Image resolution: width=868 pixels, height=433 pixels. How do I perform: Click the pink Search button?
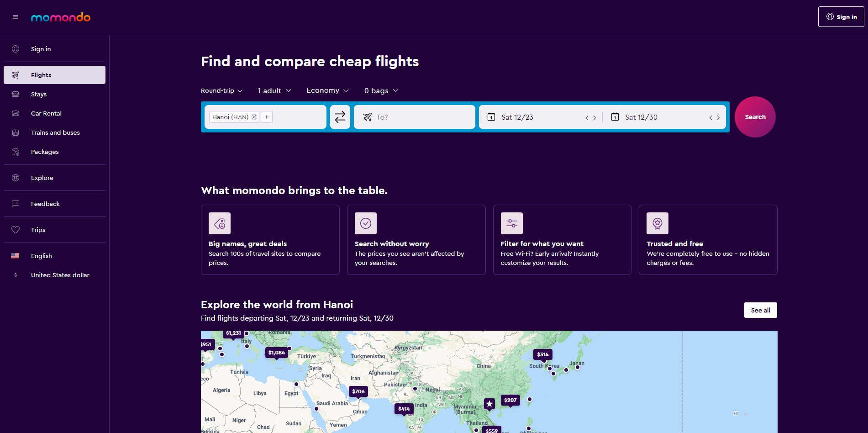tap(755, 117)
